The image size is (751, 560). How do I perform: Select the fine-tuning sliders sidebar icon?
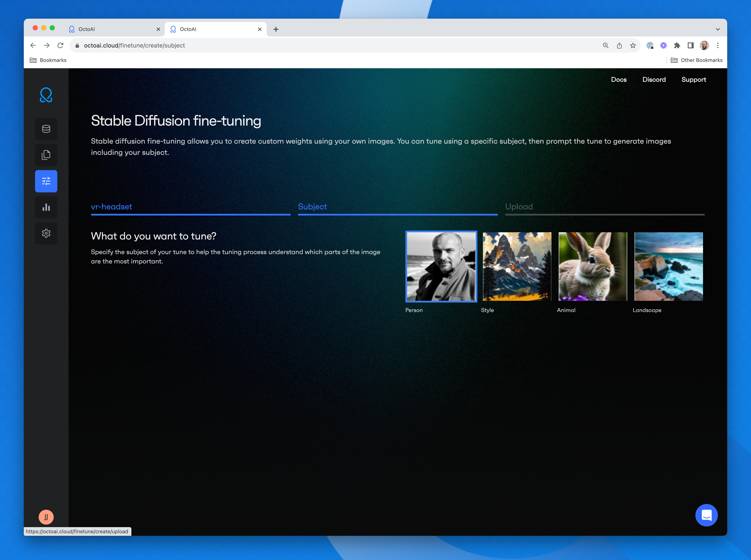pos(46,181)
